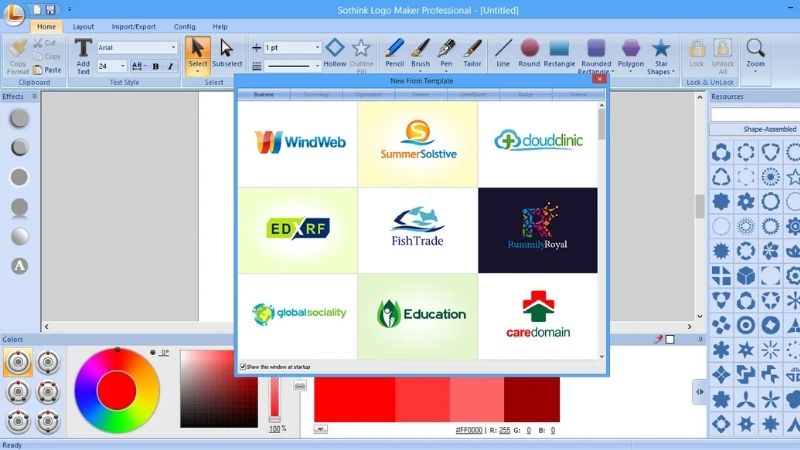Uncheck Show this window at startup
This screenshot has width=800, height=450.
tap(243, 367)
